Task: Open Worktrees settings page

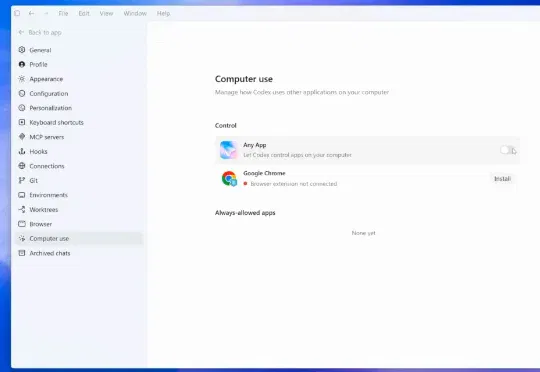Action: [x=79, y=209]
